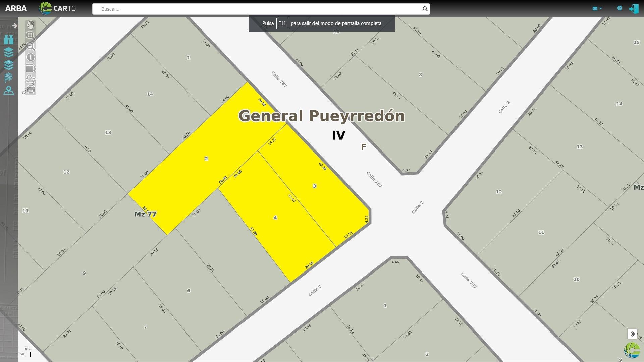Select the measure distance tool
The height and width of the screenshot is (362, 644).
(x=31, y=79)
